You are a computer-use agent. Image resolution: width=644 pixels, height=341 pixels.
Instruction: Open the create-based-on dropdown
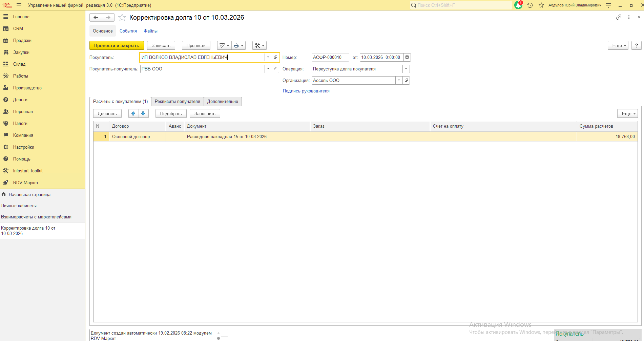[x=224, y=45]
